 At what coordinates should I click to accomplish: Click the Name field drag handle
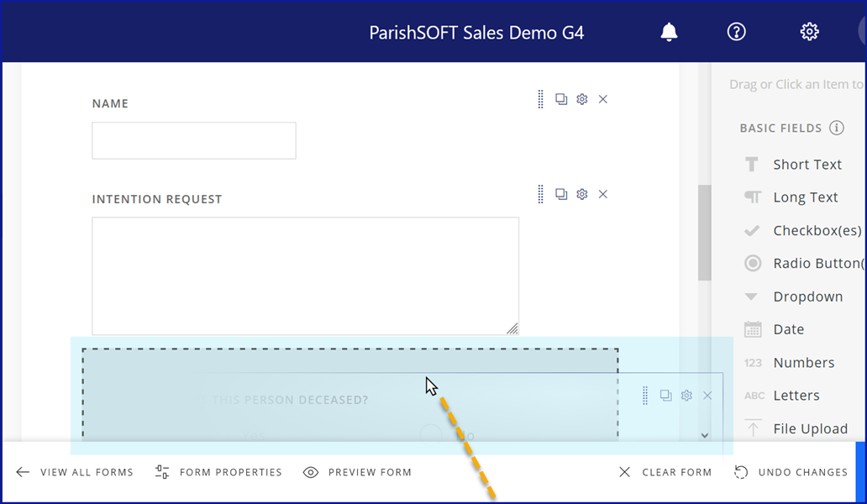click(x=540, y=99)
